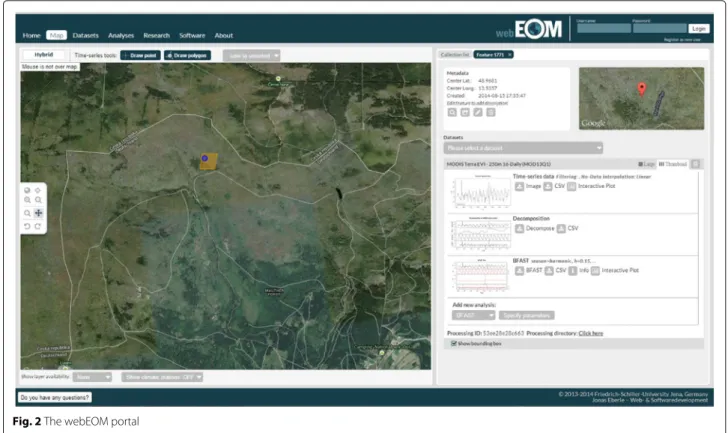Open the Software menu item
728x433 pixels.
192,35
